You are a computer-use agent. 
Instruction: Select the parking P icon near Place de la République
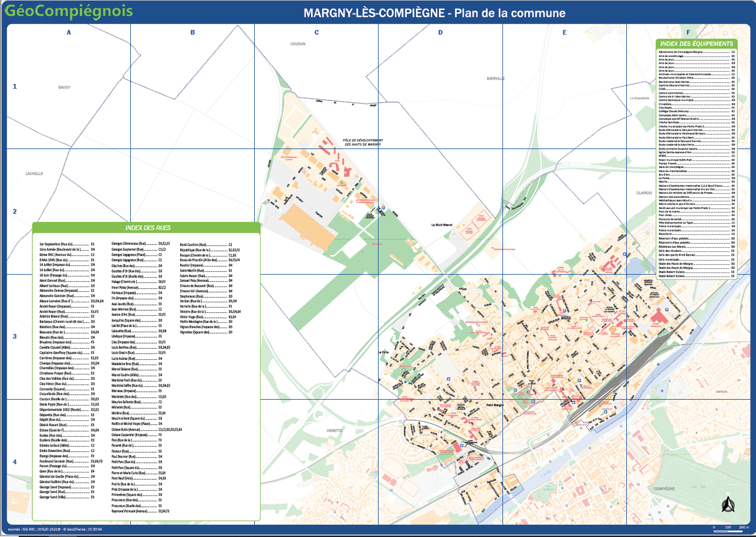pos(563,310)
